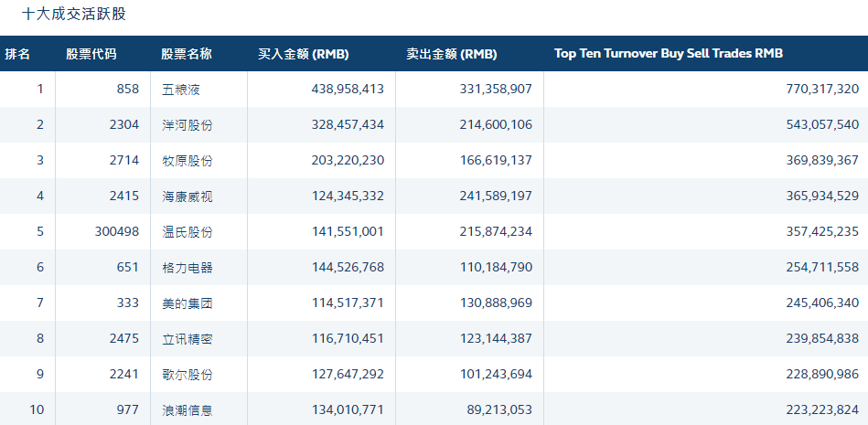Click the Top Ten Turnover Buy Sell Trades header
The height and width of the screenshot is (425, 868).
[x=669, y=54]
